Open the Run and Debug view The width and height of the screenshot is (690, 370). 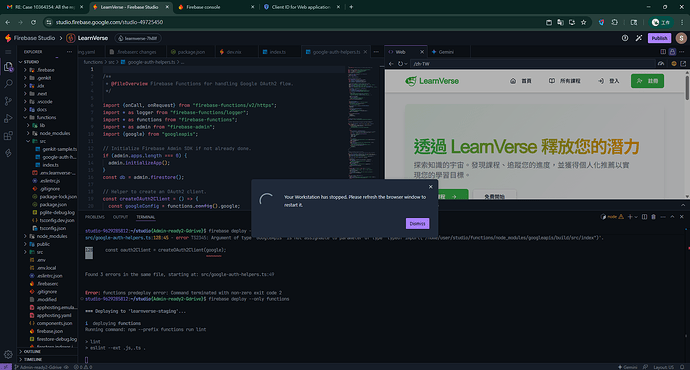[8, 118]
